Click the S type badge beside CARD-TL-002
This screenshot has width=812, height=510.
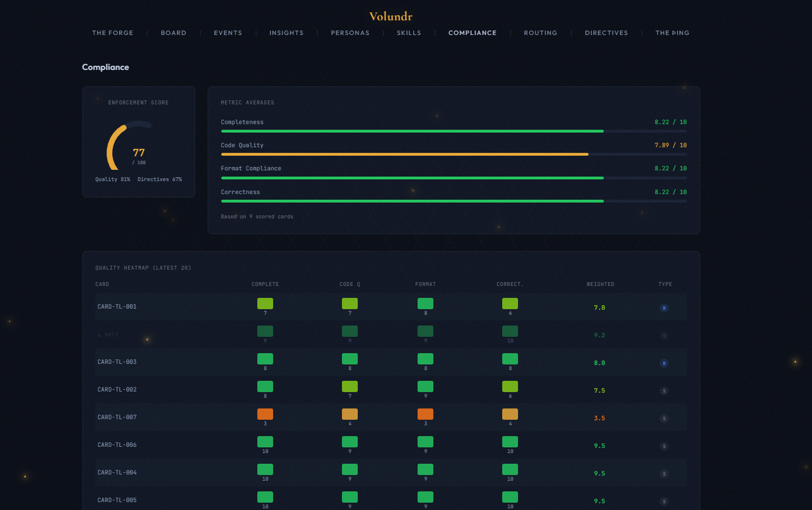(665, 390)
